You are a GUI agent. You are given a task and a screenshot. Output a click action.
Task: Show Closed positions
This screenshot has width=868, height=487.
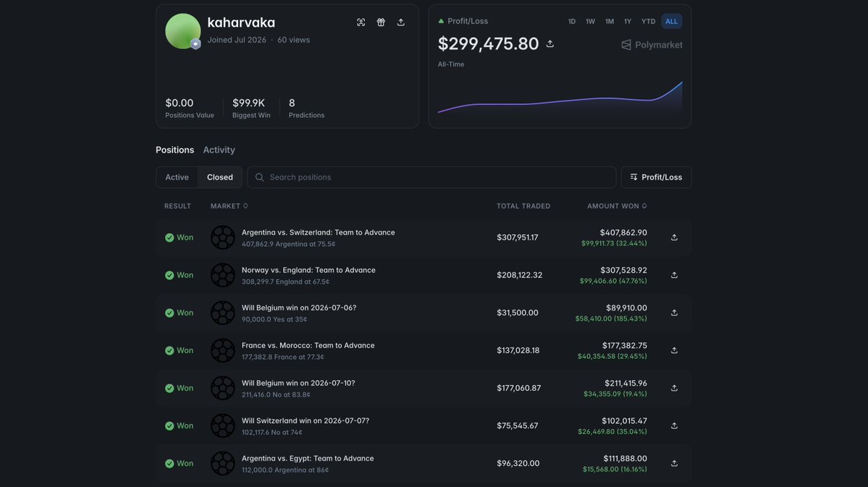point(220,177)
